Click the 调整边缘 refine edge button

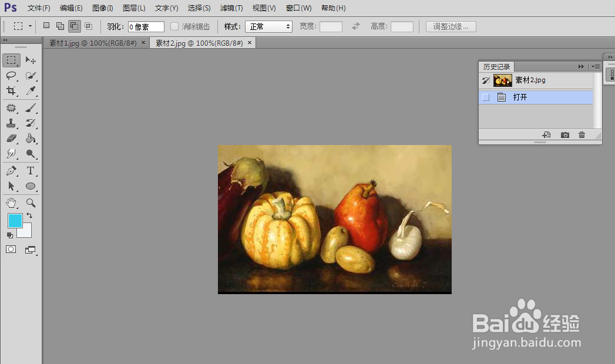(x=451, y=26)
